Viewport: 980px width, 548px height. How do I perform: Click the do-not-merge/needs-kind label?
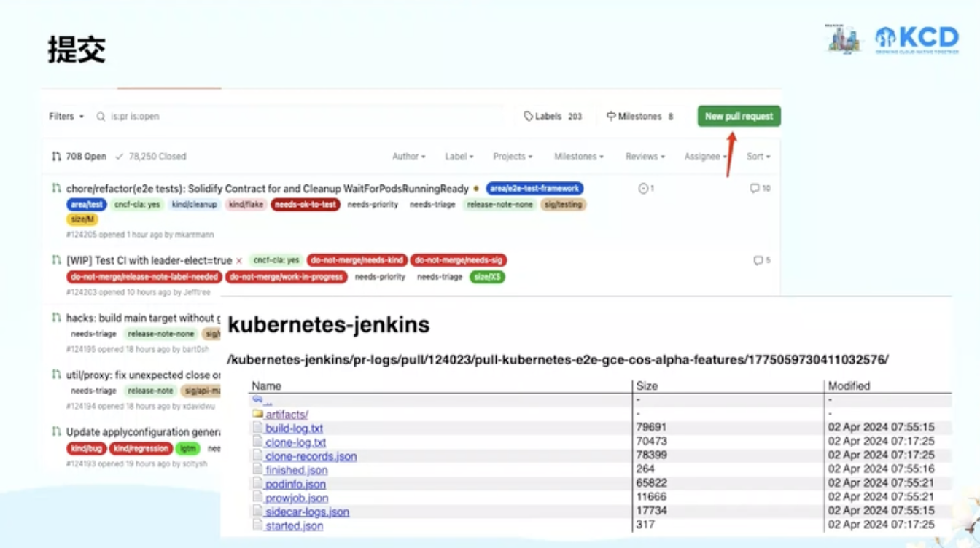pyautogui.click(x=357, y=260)
